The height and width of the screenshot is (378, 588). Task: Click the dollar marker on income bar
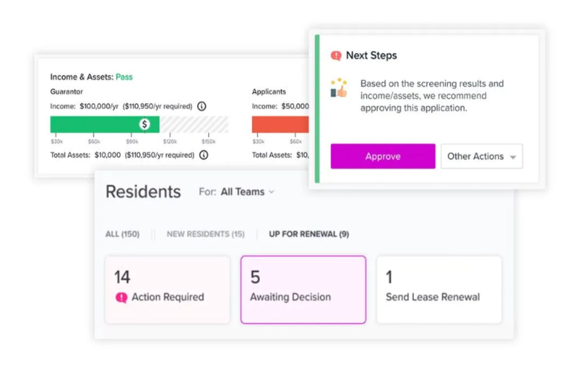tap(144, 124)
